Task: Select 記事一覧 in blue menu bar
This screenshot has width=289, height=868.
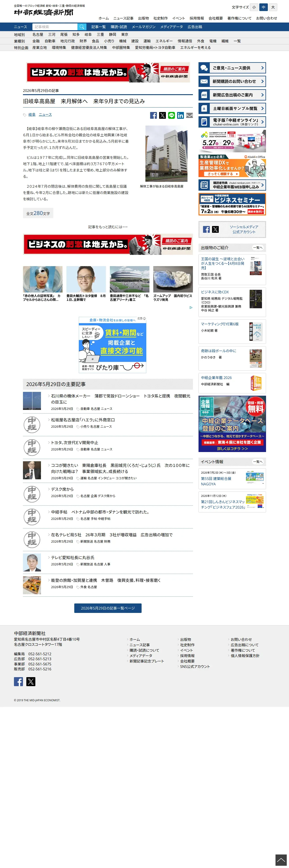Action: click(x=99, y=27)
